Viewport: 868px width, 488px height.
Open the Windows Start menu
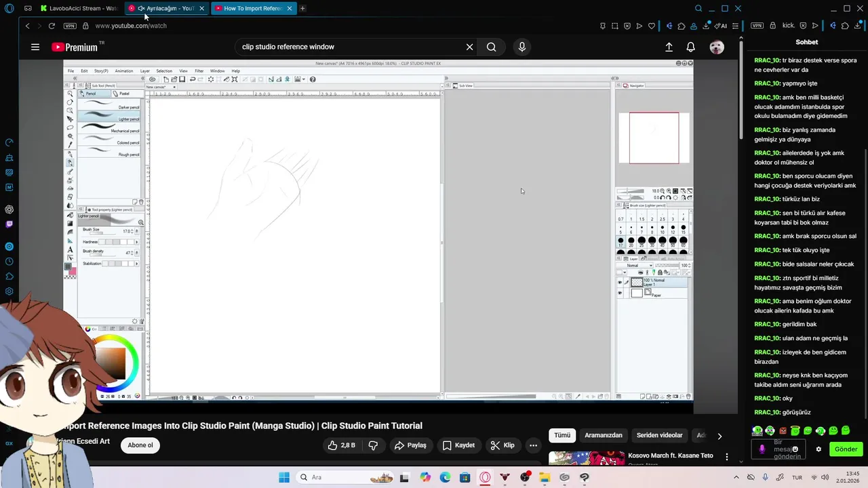(x=284, y=477)
